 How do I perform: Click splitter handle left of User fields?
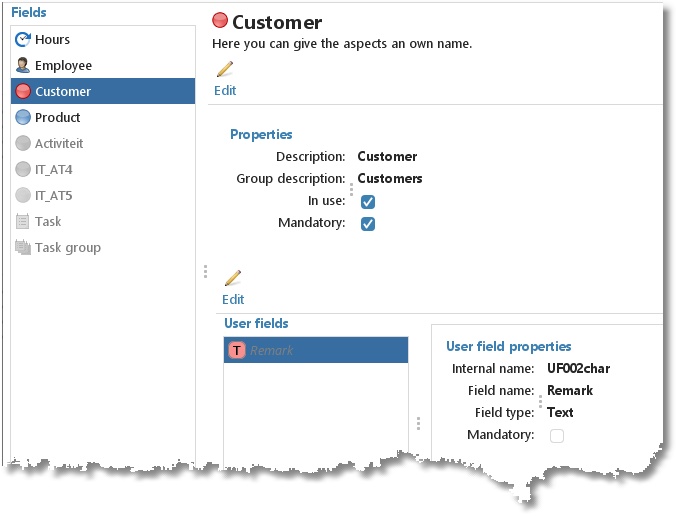point(205,271)
